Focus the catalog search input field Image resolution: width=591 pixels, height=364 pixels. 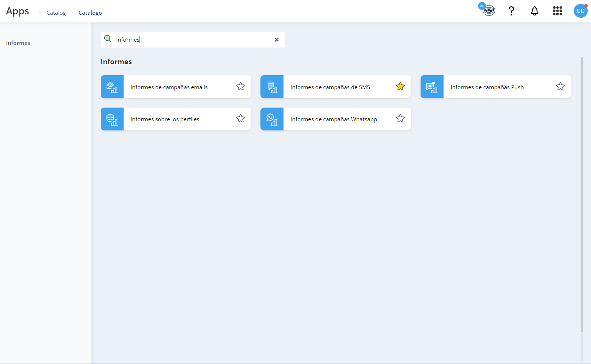click(193, 39)
